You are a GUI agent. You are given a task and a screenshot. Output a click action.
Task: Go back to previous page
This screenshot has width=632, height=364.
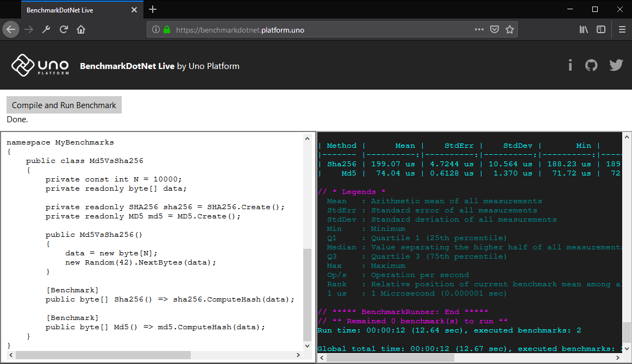click(x=11, y=29)
